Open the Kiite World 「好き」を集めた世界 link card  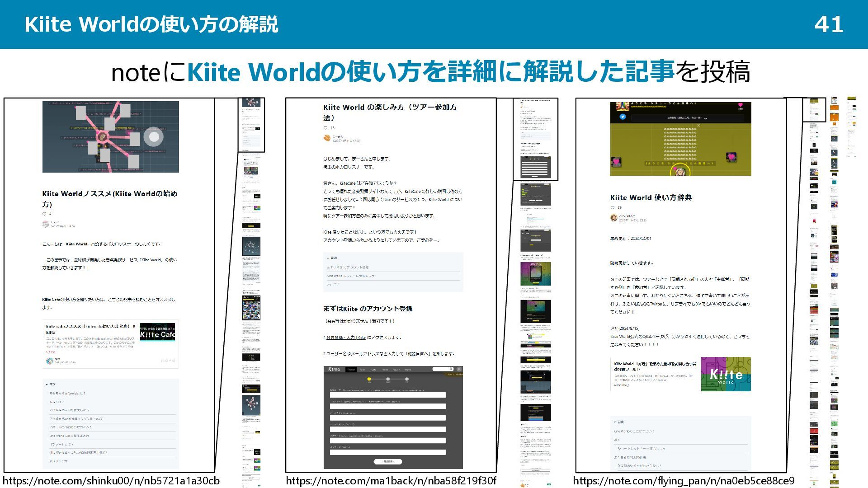click(680, 375)
